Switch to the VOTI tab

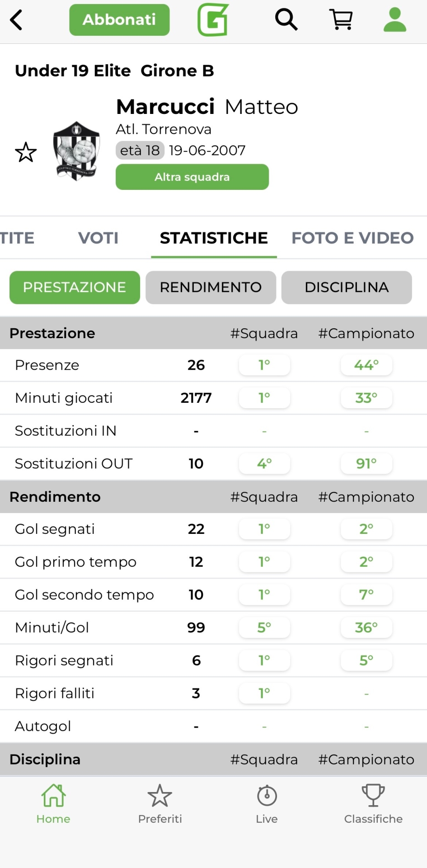[98, 238]
